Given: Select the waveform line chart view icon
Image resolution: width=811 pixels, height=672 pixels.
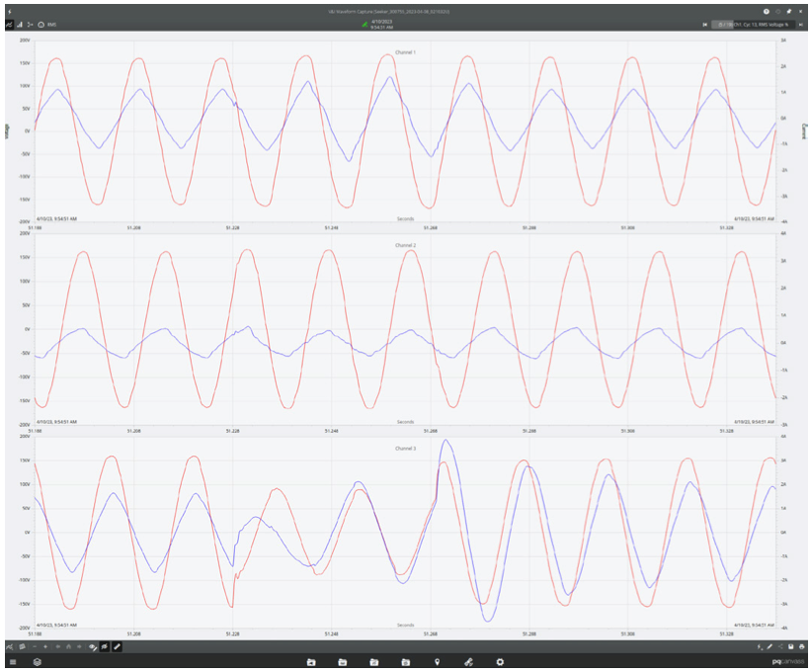Looking at the screenshot, I should point(9,25).
